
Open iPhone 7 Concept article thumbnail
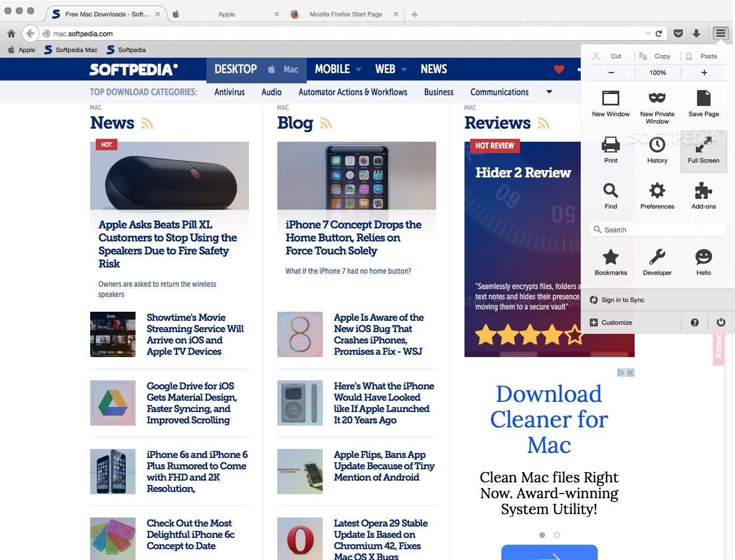pos(357,176)
